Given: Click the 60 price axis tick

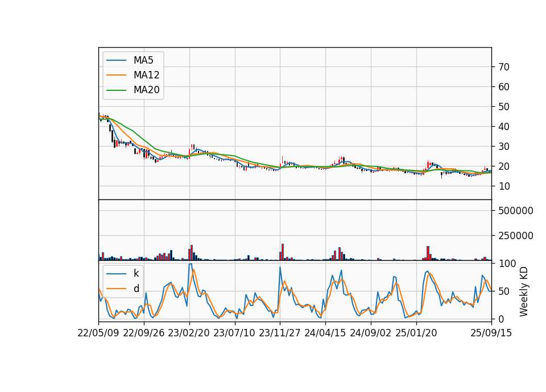Looking at the screenshot, I should (504, 86).
